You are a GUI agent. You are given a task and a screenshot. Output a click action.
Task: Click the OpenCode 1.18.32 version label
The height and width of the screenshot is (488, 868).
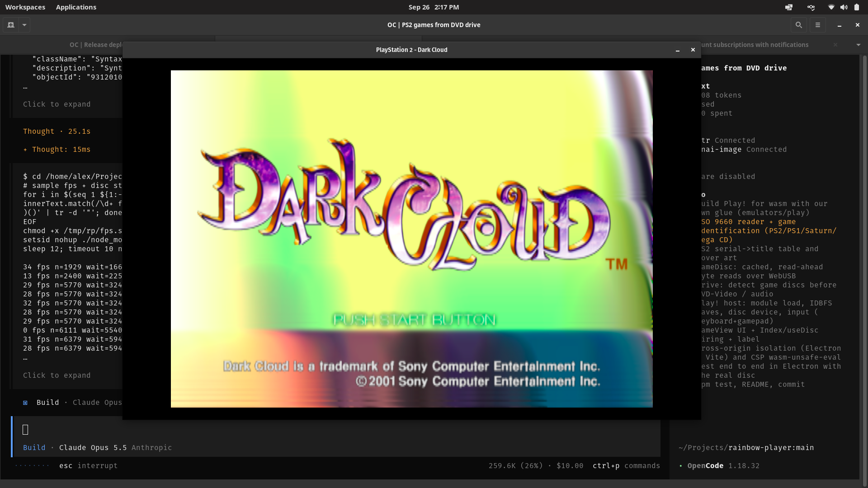(x=724, y=466)
